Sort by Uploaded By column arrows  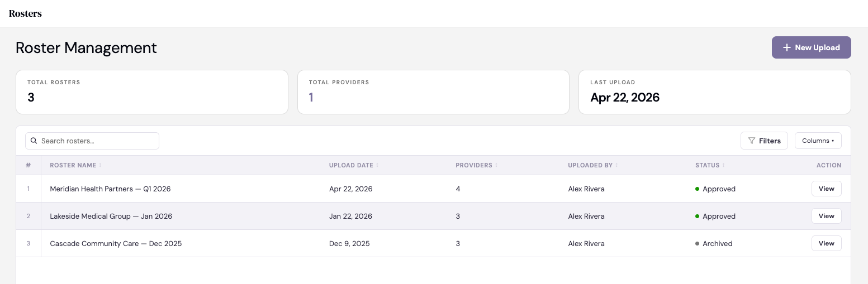point(616,166)
